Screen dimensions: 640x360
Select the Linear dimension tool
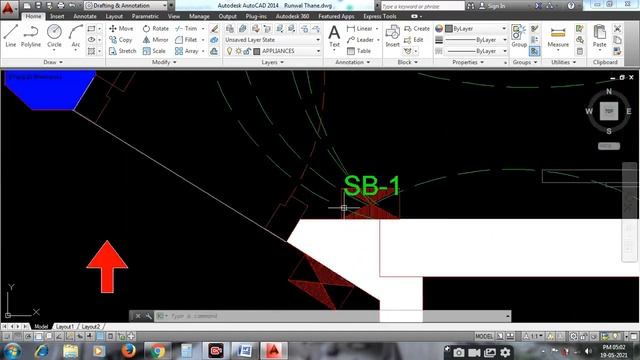coord(360,29)
